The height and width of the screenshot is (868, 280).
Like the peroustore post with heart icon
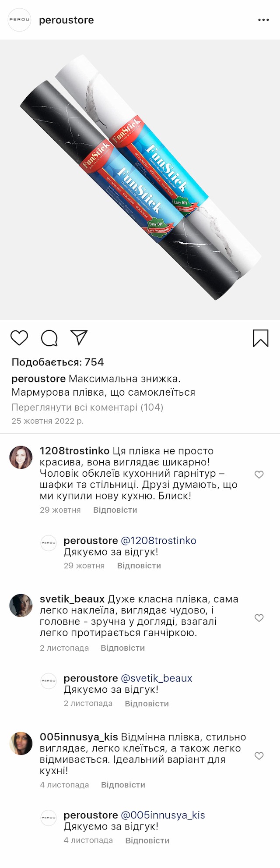click(19, 338)
